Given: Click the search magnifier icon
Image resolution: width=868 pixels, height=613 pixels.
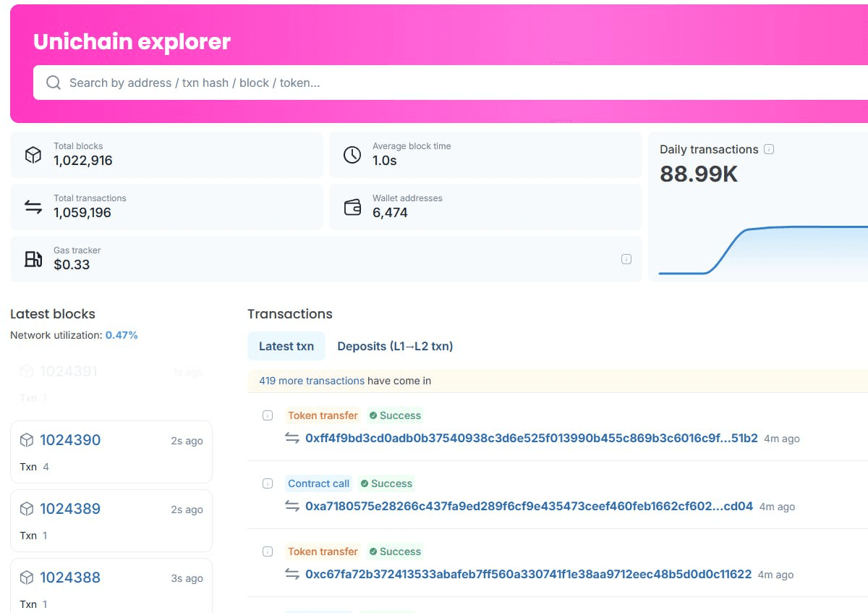Looking at the screenshot, I should coord(54,83).
